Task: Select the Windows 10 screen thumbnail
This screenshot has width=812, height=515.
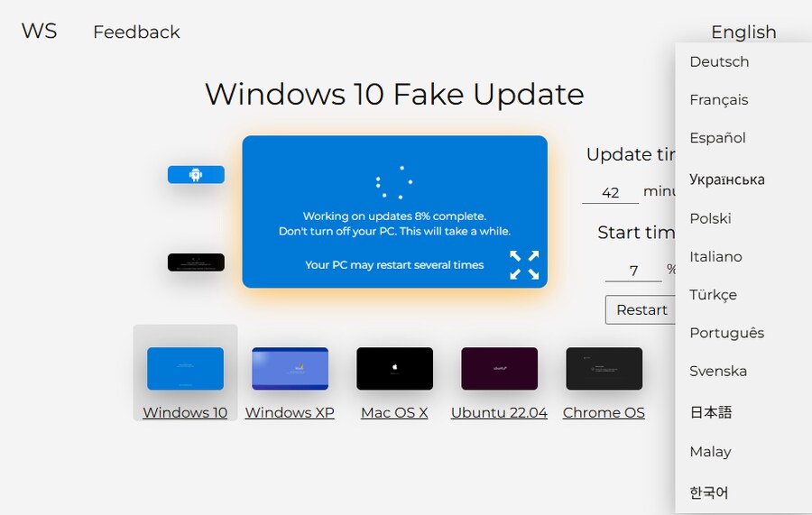Action: 185,368
